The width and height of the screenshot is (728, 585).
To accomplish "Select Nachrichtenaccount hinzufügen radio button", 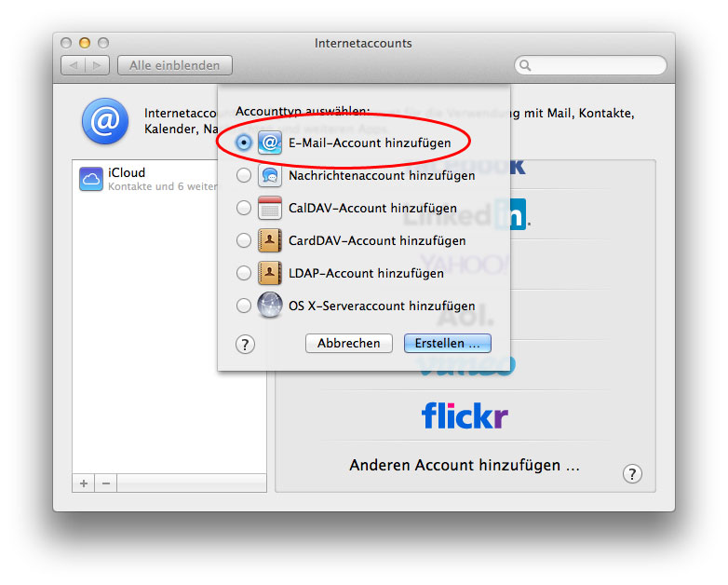I will [244, 175].
